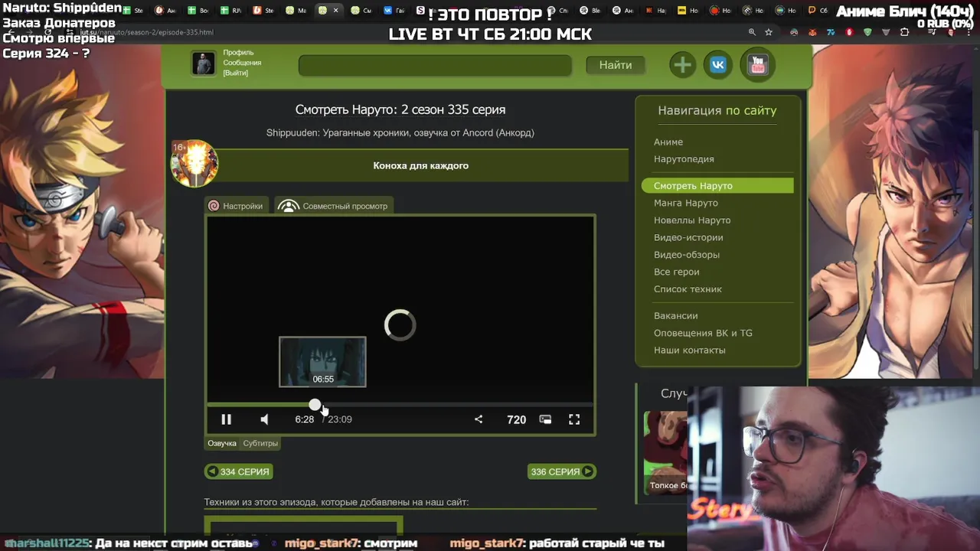
Task: Focus the site search input field
Action: tap(435, 65)
